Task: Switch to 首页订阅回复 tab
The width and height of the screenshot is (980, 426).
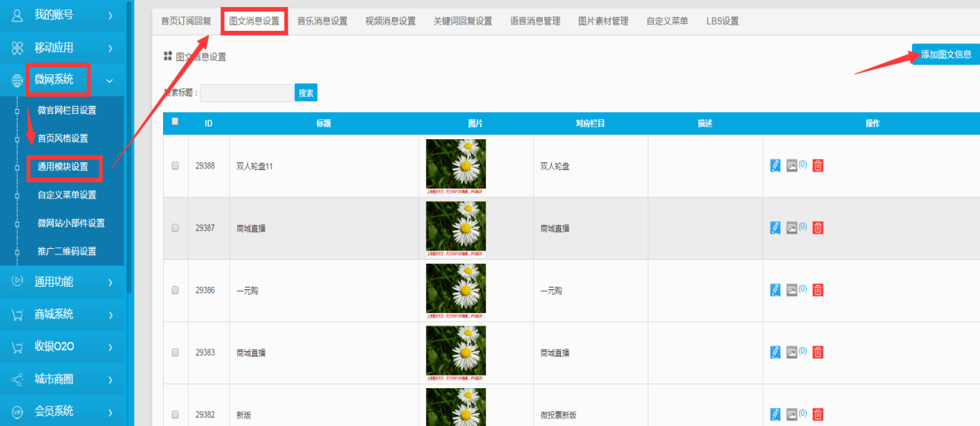Action: (x=185, y=21)
